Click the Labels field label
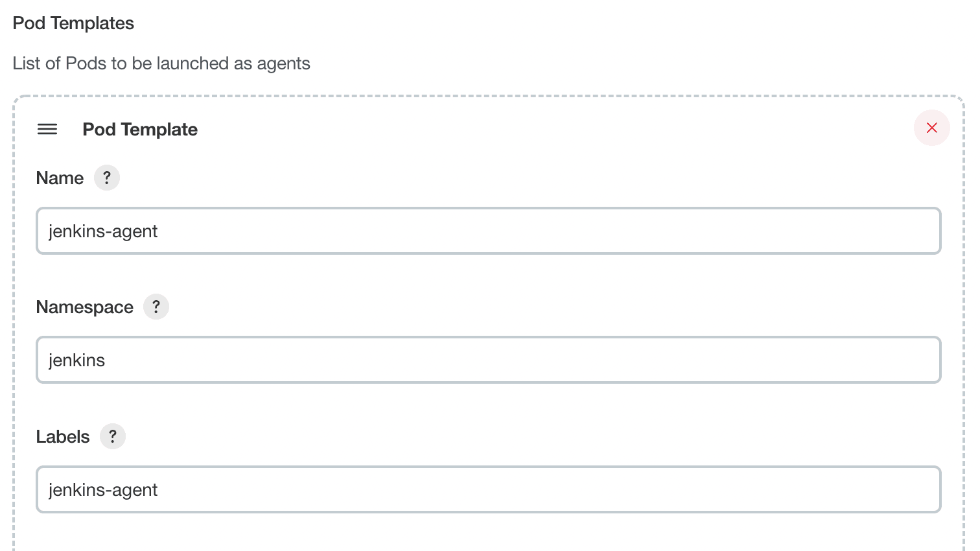The width and height of the screenshot is (980, 551). [x=63, y=437]
